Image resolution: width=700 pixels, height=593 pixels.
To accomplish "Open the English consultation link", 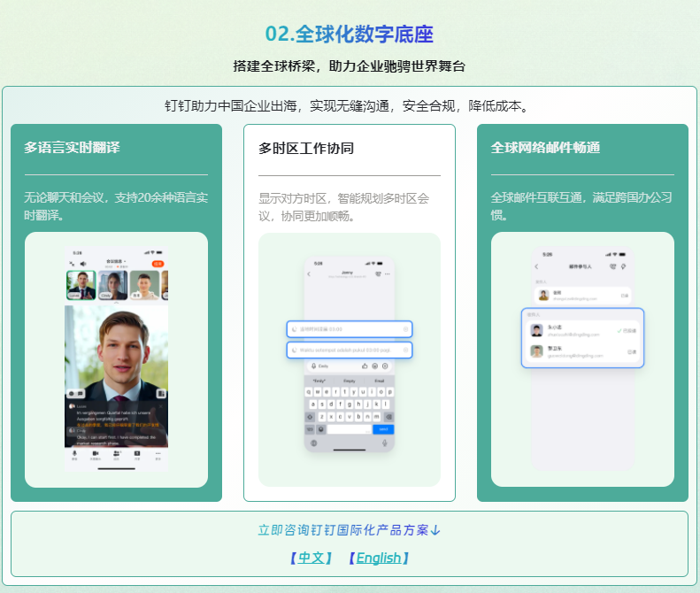I will pos(379,558).
